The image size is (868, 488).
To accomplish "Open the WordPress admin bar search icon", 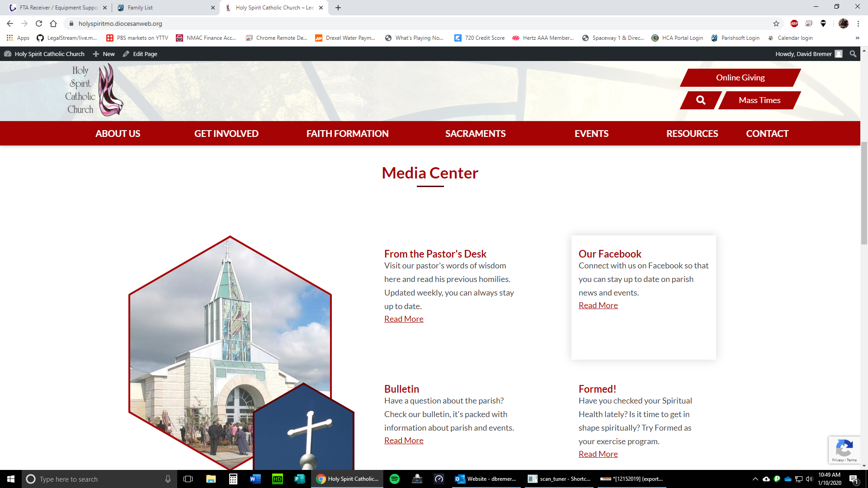I will pyautogui.click(x=853, y=54).
